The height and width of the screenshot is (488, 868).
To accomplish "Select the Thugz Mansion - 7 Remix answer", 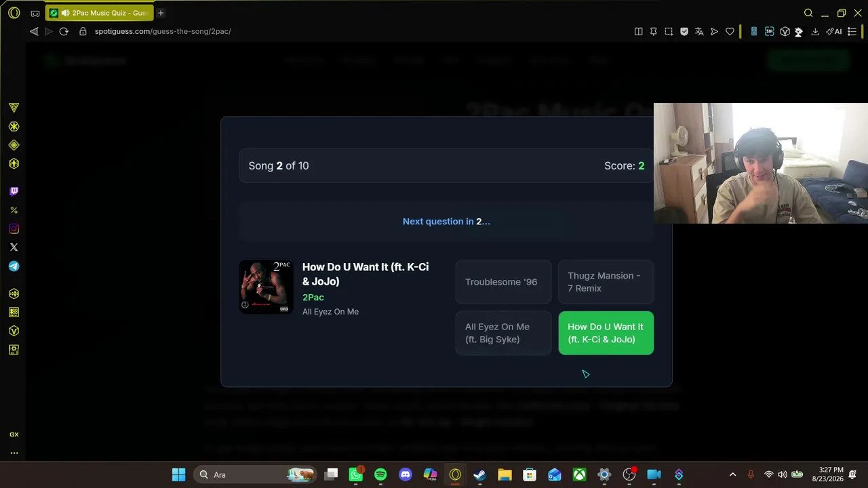I will (x=606, y=282).
